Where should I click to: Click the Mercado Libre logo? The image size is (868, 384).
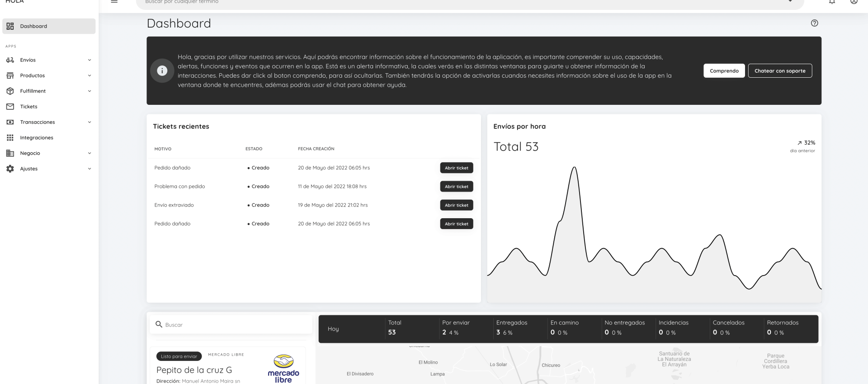(x=283, y=369)
